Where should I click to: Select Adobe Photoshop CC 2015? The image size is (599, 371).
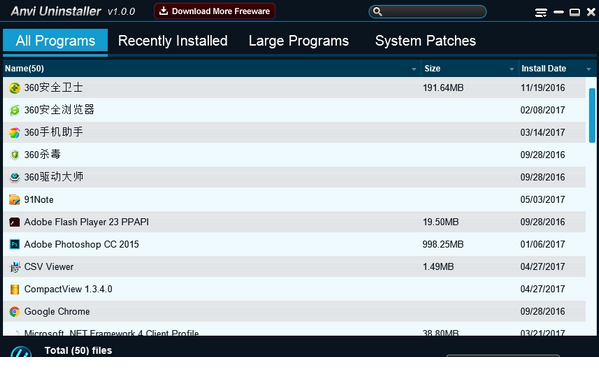click(81, 245)
